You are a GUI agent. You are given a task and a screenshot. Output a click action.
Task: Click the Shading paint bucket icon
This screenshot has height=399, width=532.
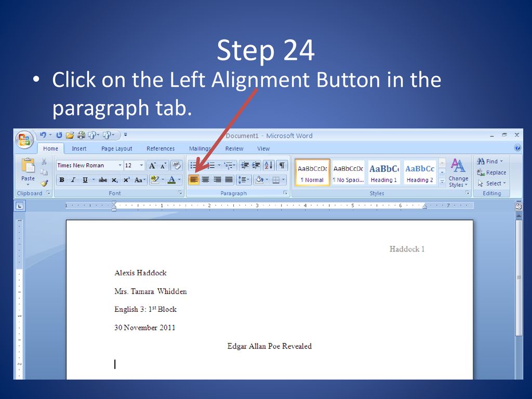click(x=260, y=180)
